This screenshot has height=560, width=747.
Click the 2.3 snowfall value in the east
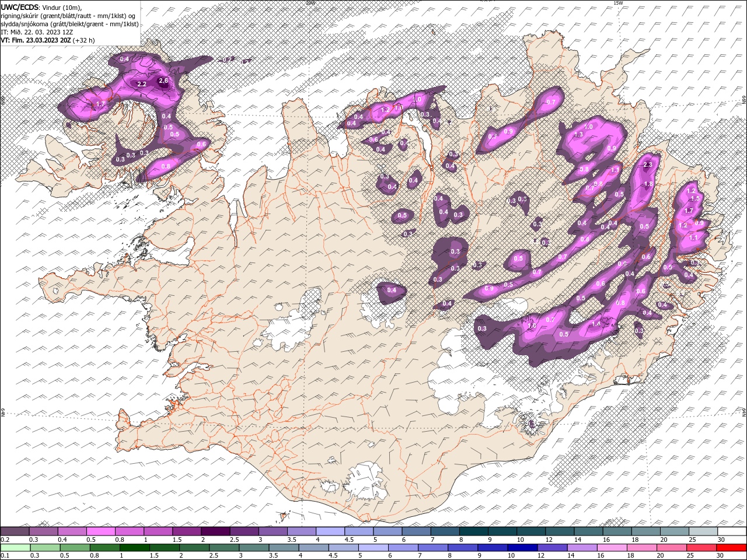click(x=647, y=165)
